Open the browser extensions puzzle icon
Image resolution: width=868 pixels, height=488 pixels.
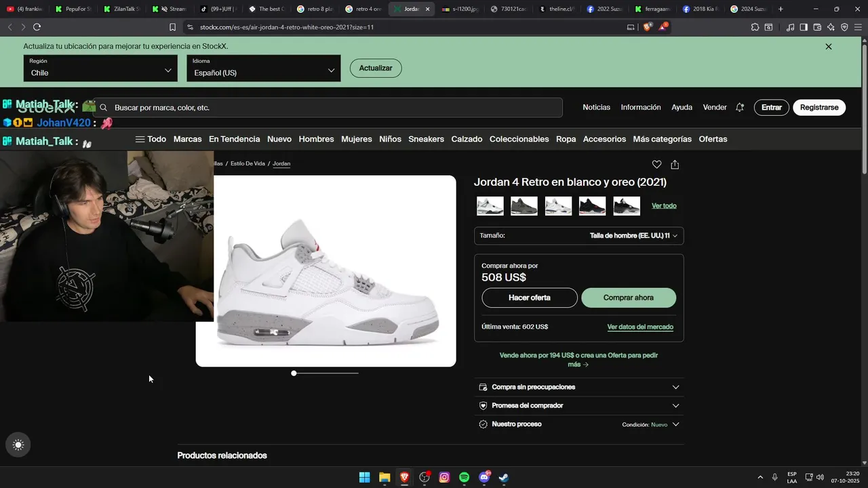click(x=755, y=27)
